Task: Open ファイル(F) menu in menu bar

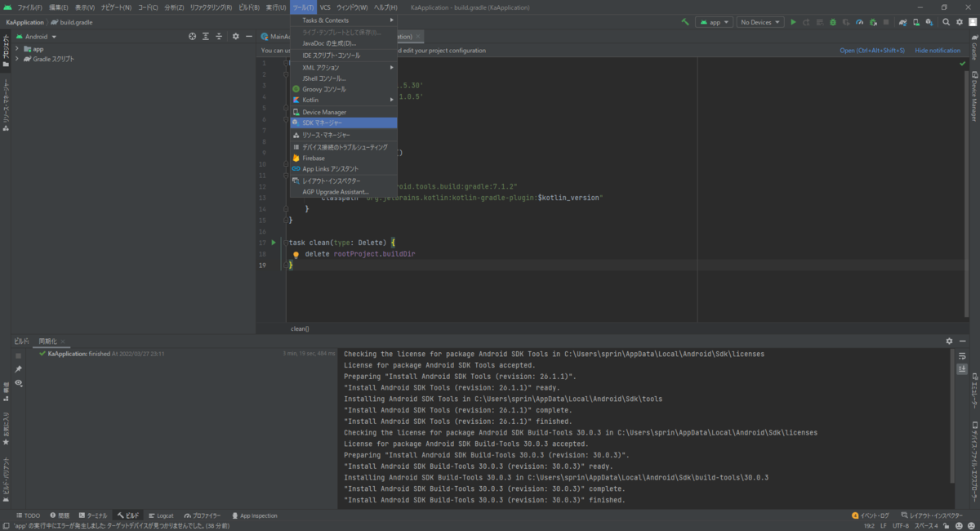Action: (29, 7)
